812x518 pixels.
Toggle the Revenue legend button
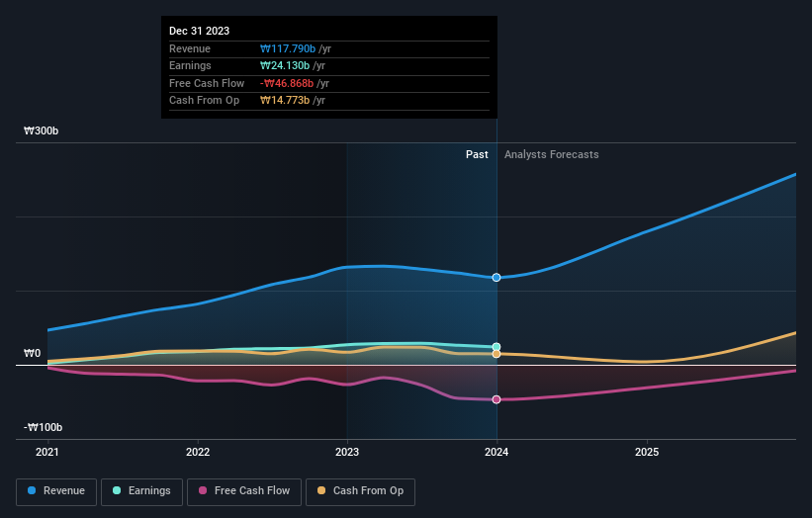click(56, 491)
